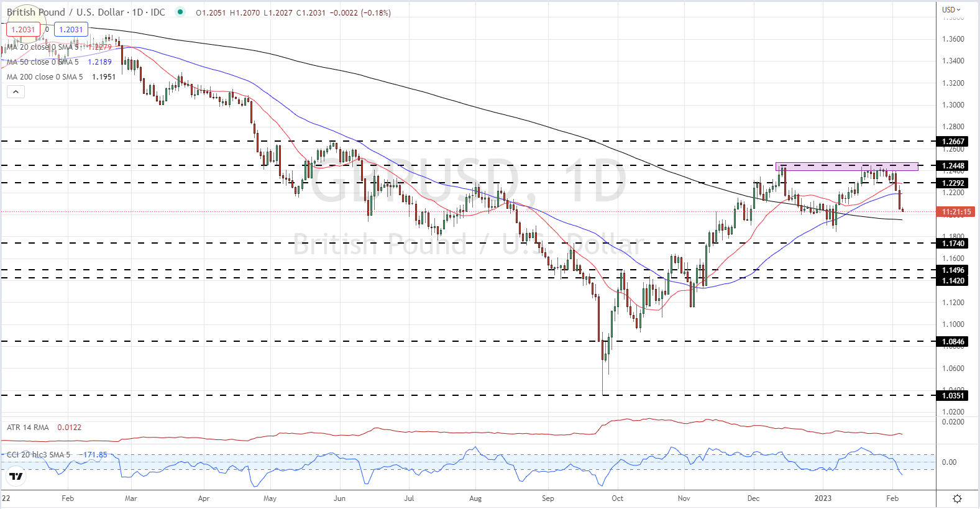Screen dimensions: 980x509
Task: Select the MA 200 close indicator legend
Action: pos(45,77)
